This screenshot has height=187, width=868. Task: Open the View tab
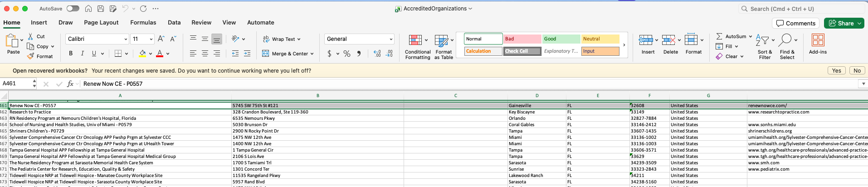[229, 22]
